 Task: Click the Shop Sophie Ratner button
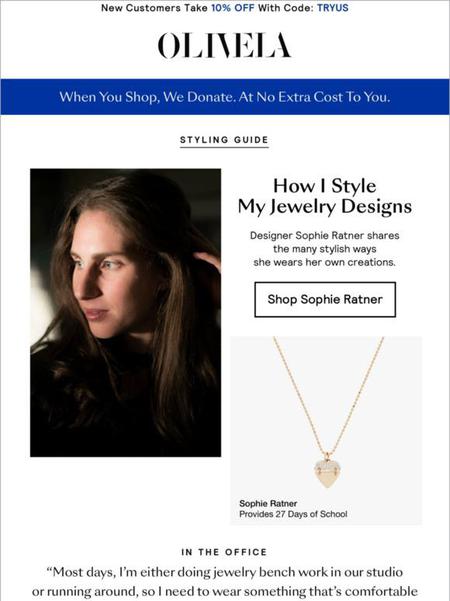click(x=325, y=299)
